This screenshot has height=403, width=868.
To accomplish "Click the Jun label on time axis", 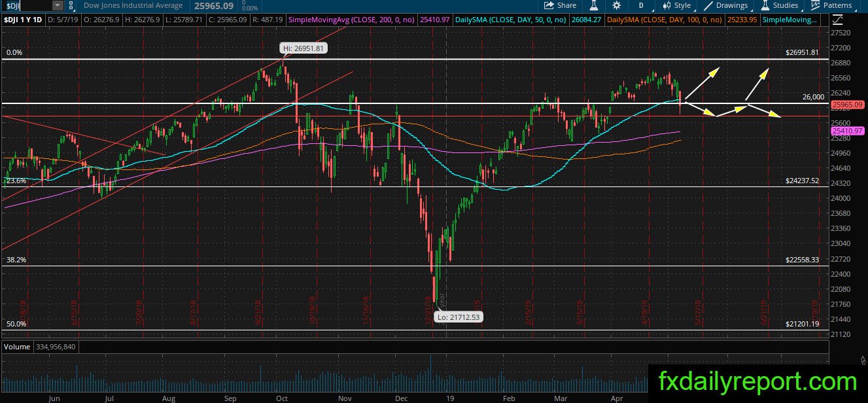I will click(x=54, y=398).
